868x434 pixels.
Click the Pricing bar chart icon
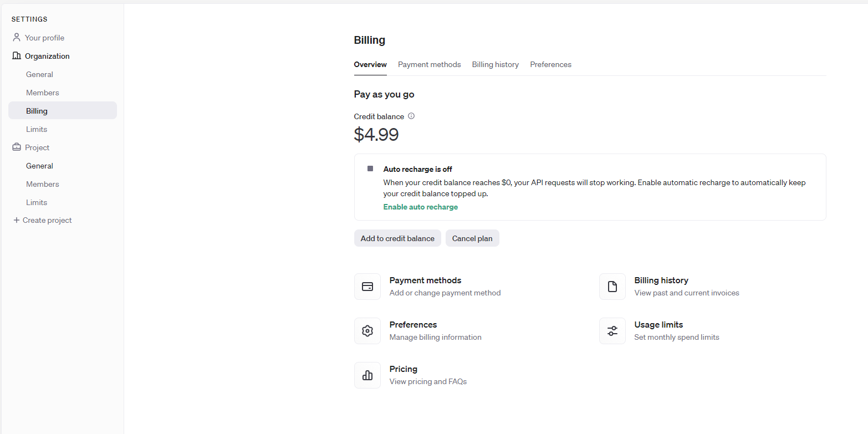367,375
